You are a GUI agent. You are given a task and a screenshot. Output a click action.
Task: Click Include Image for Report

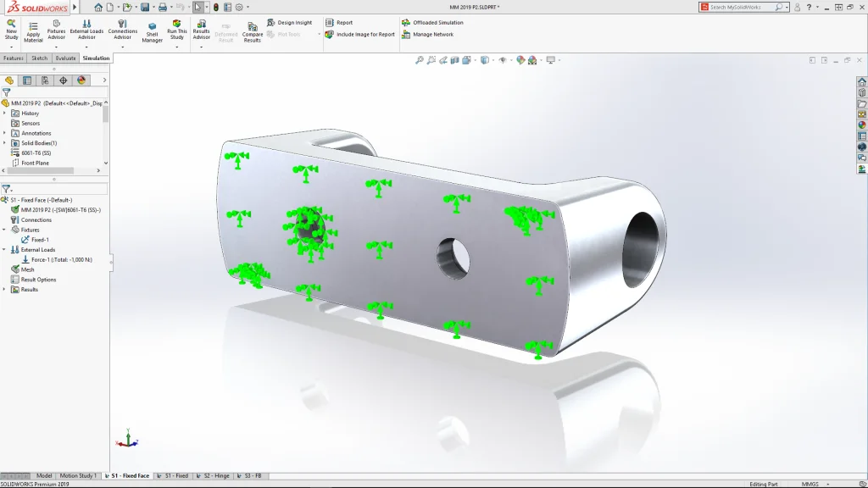[359, 34]
